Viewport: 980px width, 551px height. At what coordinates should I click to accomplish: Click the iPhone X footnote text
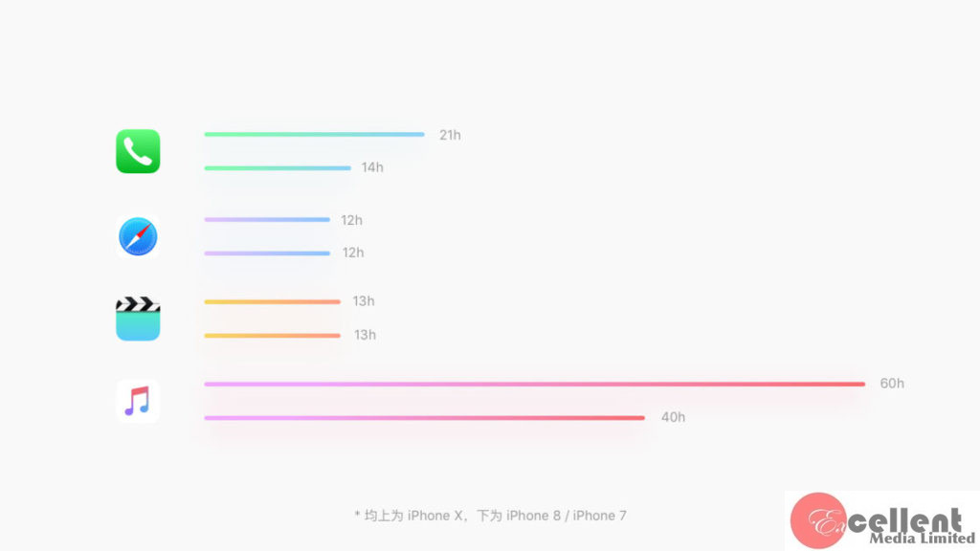pyautogui.click(x=490, y=516)
